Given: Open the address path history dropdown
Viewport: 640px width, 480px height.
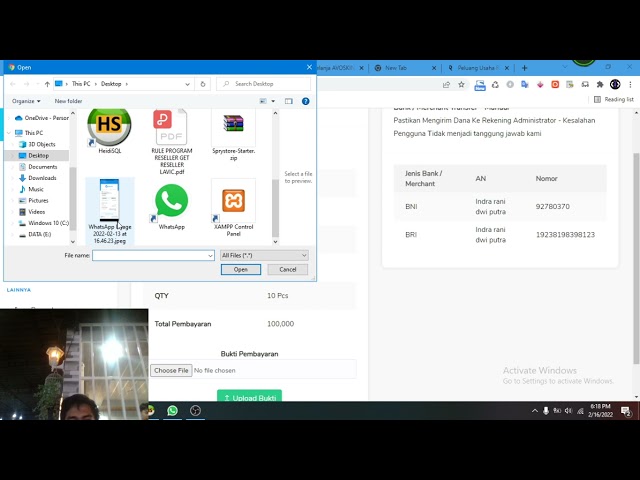Looking at the screenshot, I should point(187,84).
